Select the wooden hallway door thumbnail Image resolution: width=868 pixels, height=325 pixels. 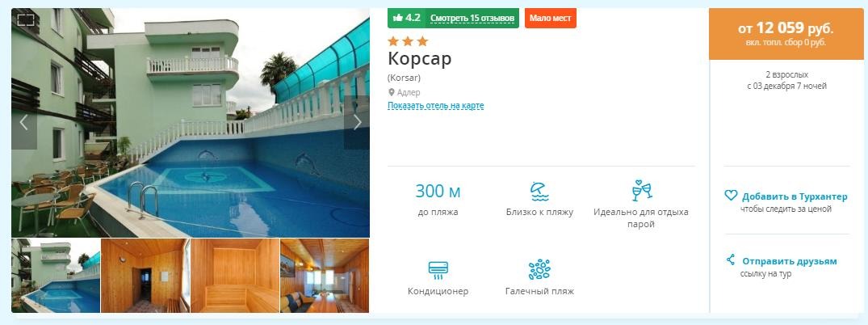click(x=145, y=276)
